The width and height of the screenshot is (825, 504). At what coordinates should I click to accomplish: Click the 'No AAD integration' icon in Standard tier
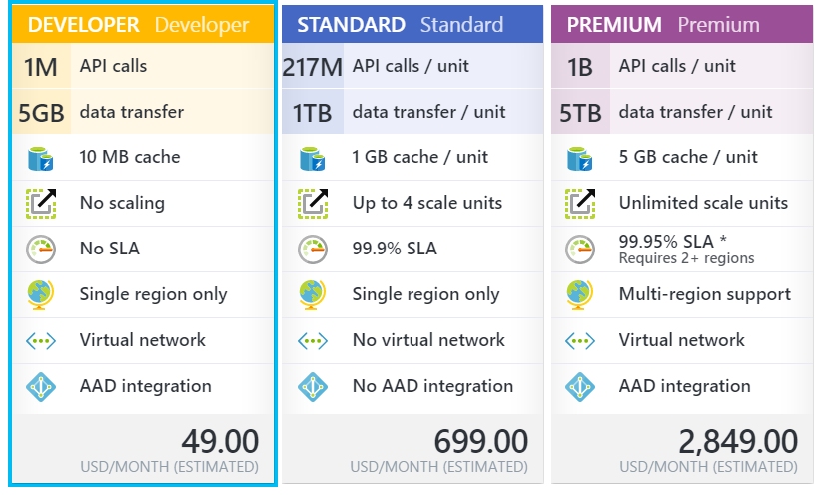coord(313,386)
